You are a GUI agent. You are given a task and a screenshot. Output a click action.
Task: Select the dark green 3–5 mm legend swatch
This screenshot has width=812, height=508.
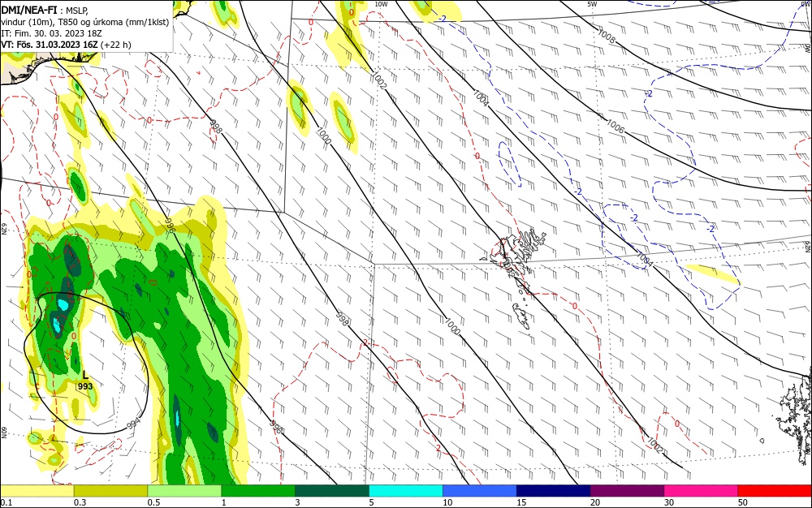click(332, 491)
